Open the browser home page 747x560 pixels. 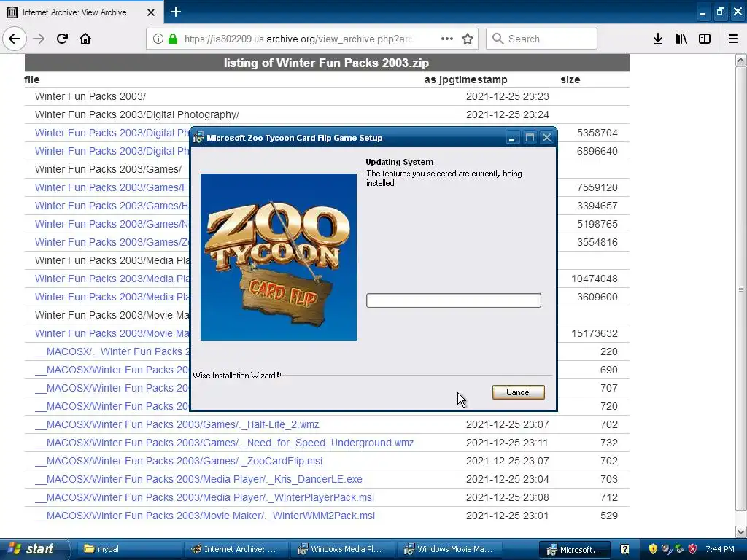pyautogui.click(x=85, y=39)
